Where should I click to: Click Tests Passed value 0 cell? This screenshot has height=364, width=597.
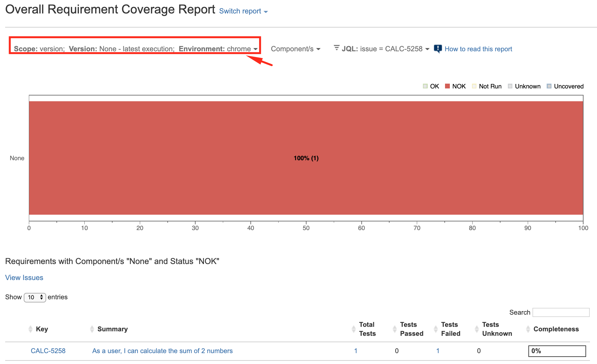[397, 351]
